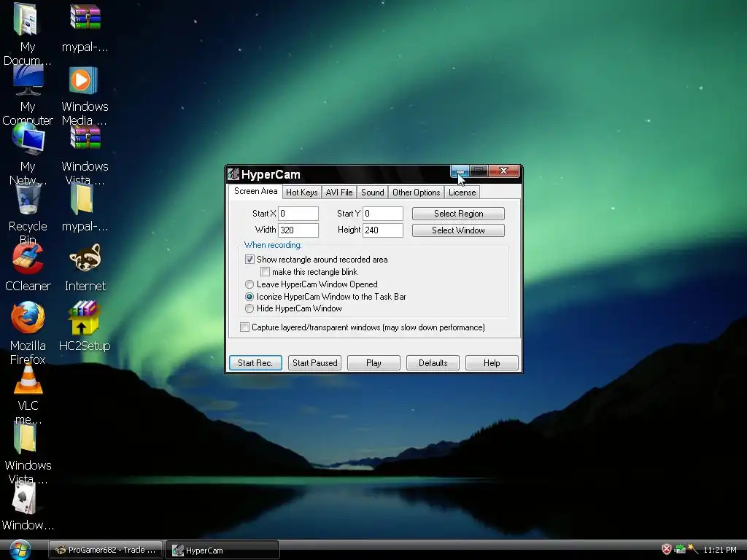The image size is (747, 560).
Task: Open the Other Options tab
Action: point(417,192)
